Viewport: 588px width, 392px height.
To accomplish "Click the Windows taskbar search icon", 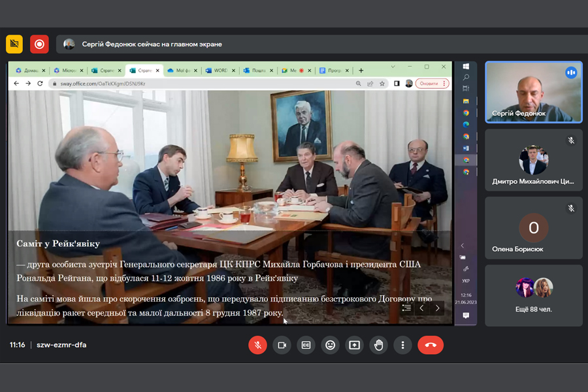I will [x=466, y=77].
